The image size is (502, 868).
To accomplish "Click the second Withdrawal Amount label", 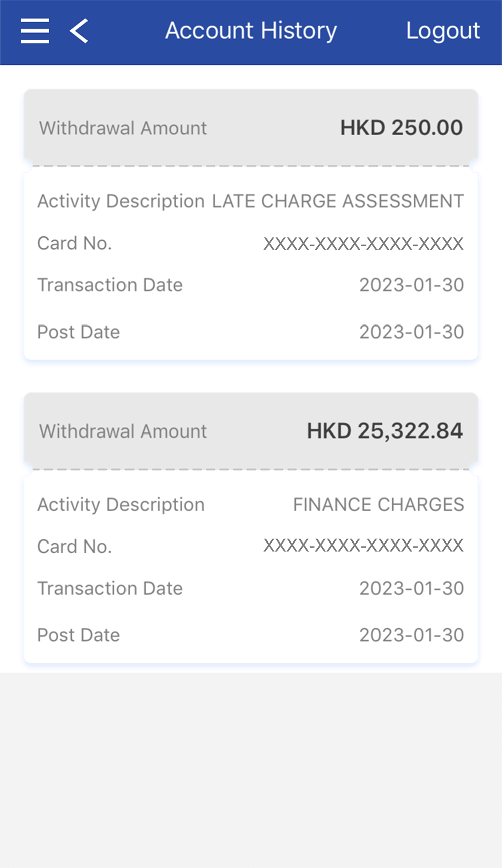I will pyautogui.click(x=123, y=431).
